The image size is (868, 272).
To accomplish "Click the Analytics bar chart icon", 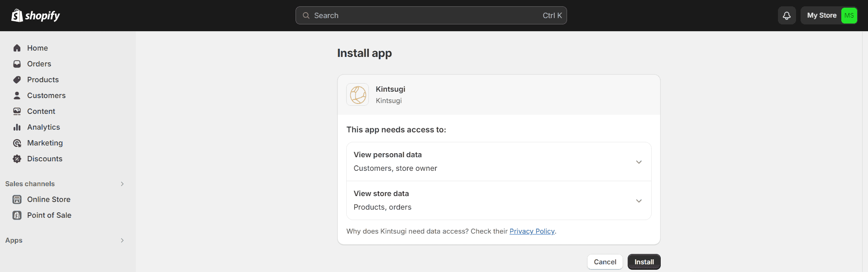I will click(x=17, y=127).
